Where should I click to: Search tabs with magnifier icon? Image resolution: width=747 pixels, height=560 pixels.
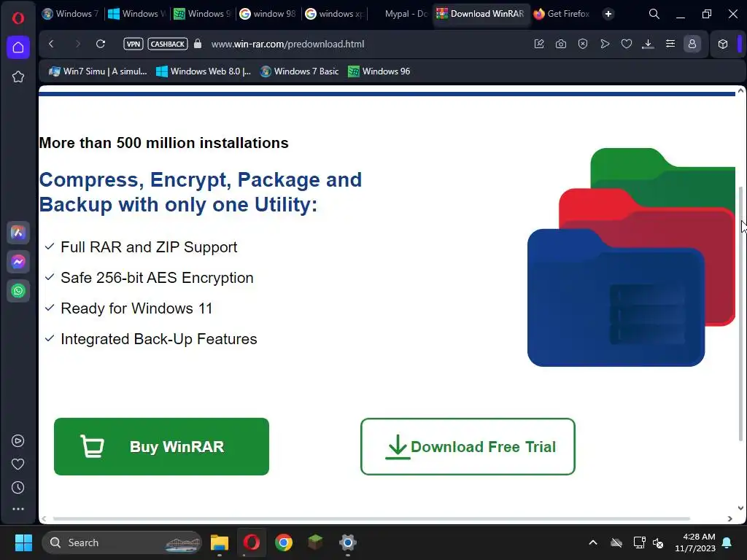(654, 14)
